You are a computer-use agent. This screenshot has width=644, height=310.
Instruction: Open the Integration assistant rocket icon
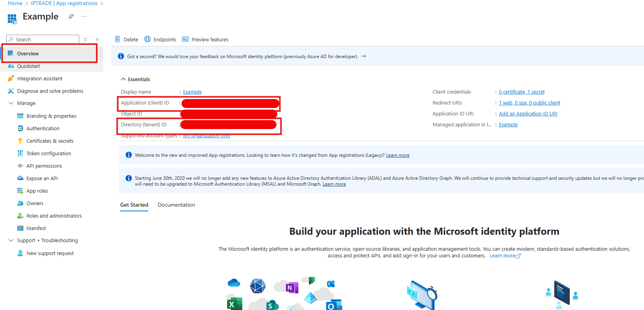11,78
